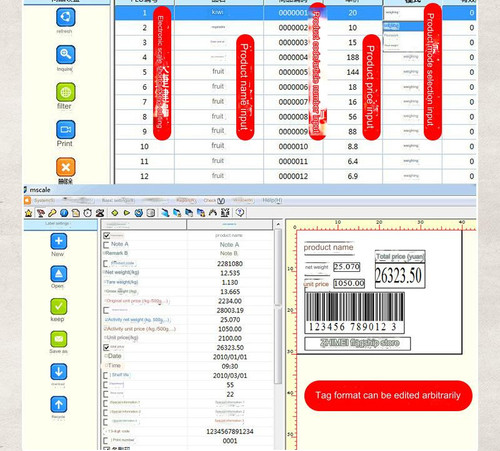Open the Inquire magnifier tool
The width and height of the screenshot is (500, 451).
point(65,54)
